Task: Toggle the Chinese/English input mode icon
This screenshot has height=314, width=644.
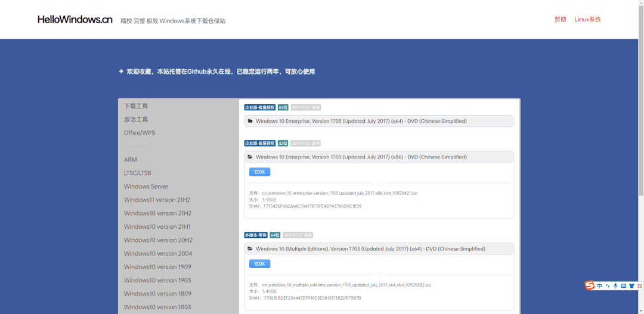Action: coord(600,286)
